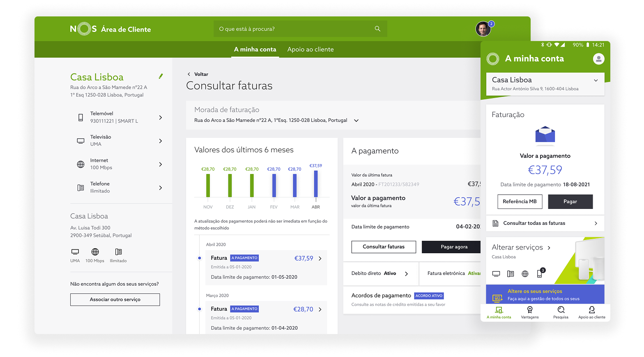This screenshot has width=644, height=357.
Task: Open the Debito direto Ativo chevron
Action: coord(406,274)
